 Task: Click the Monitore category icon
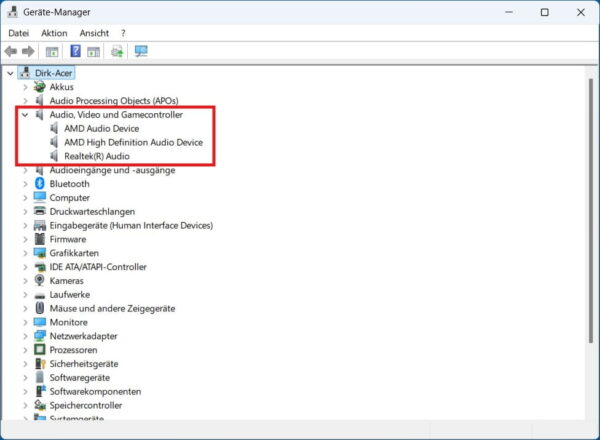pos(39,322)
